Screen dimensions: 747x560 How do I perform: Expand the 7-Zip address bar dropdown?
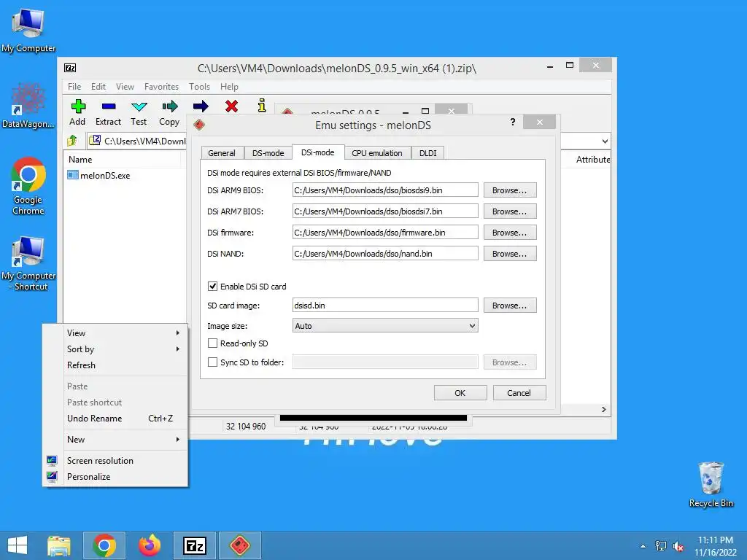pos(605,141)
